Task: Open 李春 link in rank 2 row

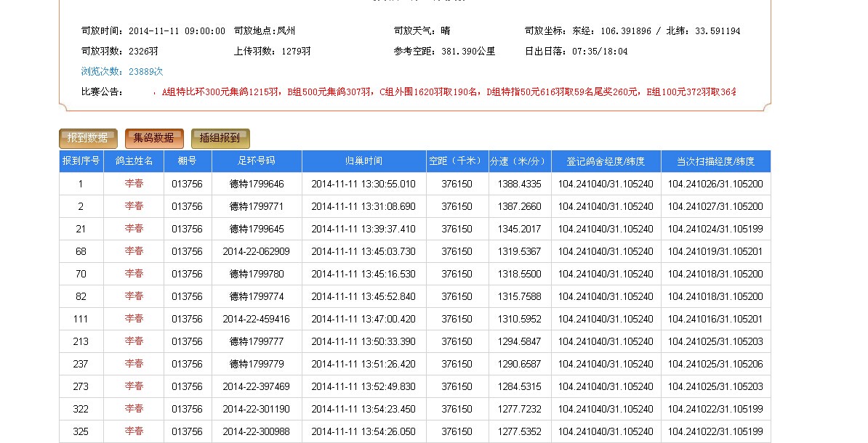Action: click(x=134, y=206)
